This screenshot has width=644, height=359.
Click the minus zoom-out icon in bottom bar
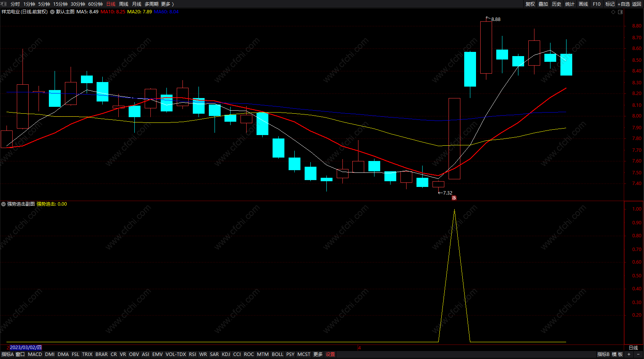tap(638, 354)
